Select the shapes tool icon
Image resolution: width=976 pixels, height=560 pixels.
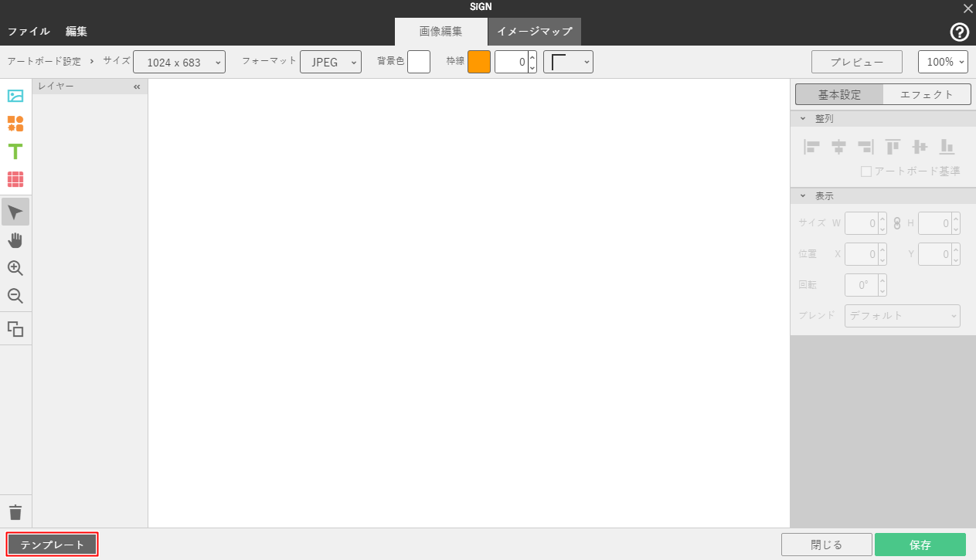point(15,124)
